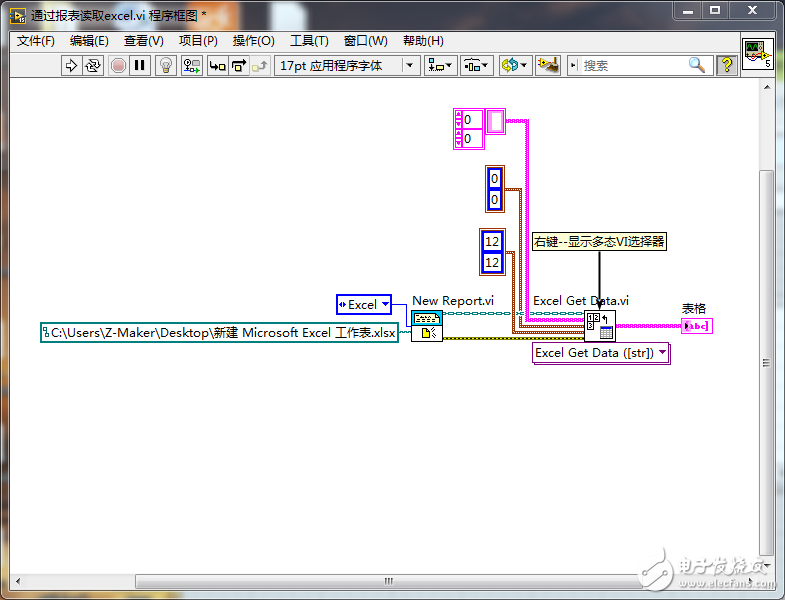Toggle Retain Wire Values icon
The height and width of the screenshot is (600, 785).
(191, 66)
